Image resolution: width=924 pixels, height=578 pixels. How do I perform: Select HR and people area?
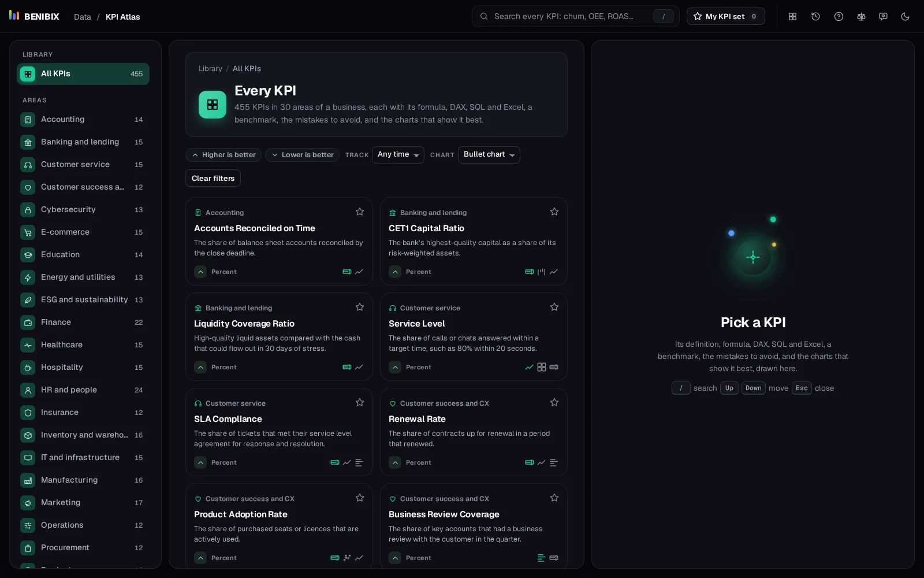[83, 390]
